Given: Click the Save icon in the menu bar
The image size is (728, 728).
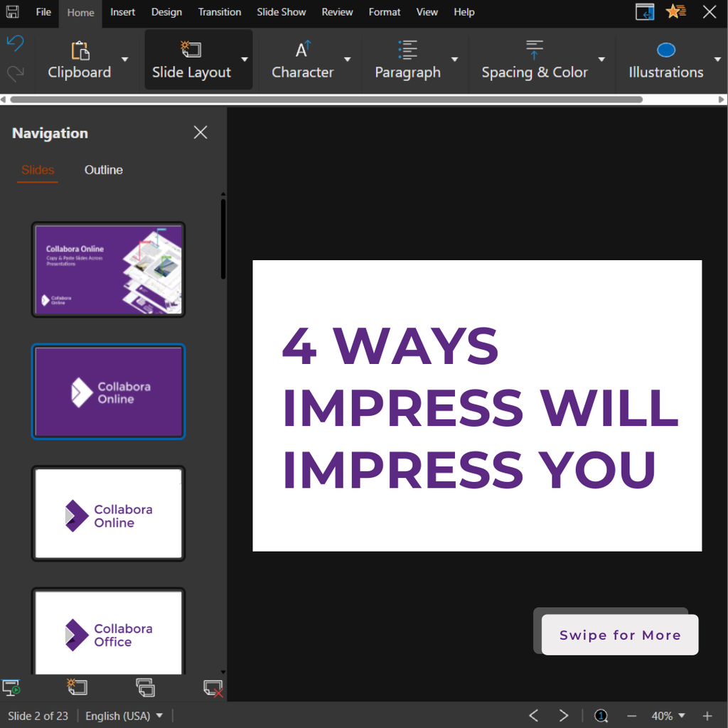Looking at the screenshot, I should (12, 12).
